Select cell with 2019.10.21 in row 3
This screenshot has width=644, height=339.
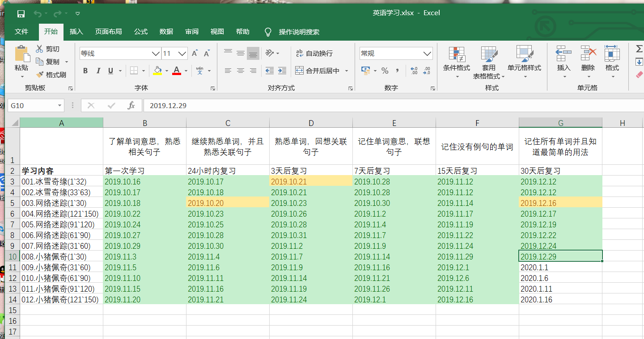311,181
